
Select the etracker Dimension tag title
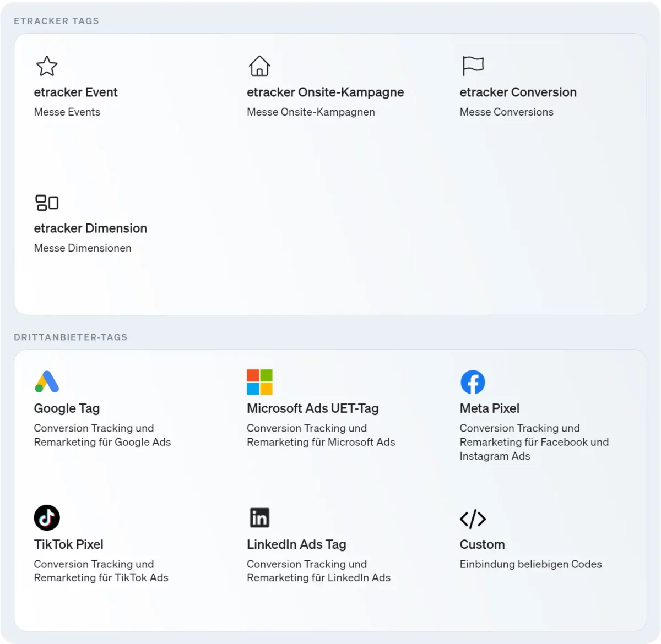click(90, 228)
